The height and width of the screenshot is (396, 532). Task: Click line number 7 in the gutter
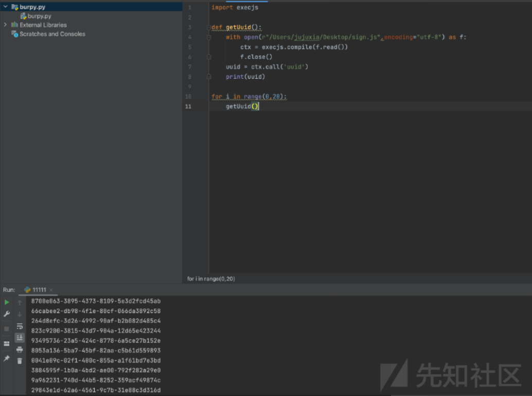pyautogui.click(x=190, y=67)
